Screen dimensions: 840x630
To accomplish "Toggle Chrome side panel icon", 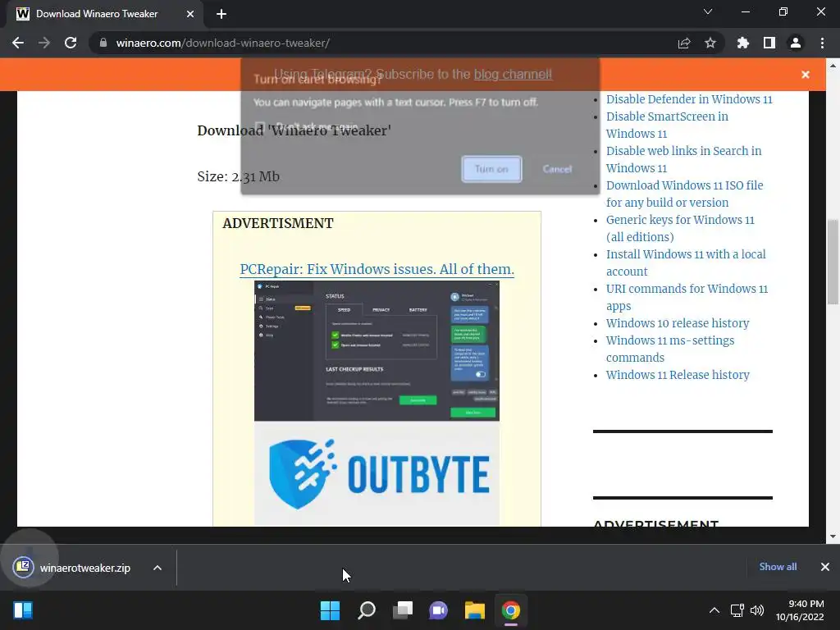I will coord(769,43).
